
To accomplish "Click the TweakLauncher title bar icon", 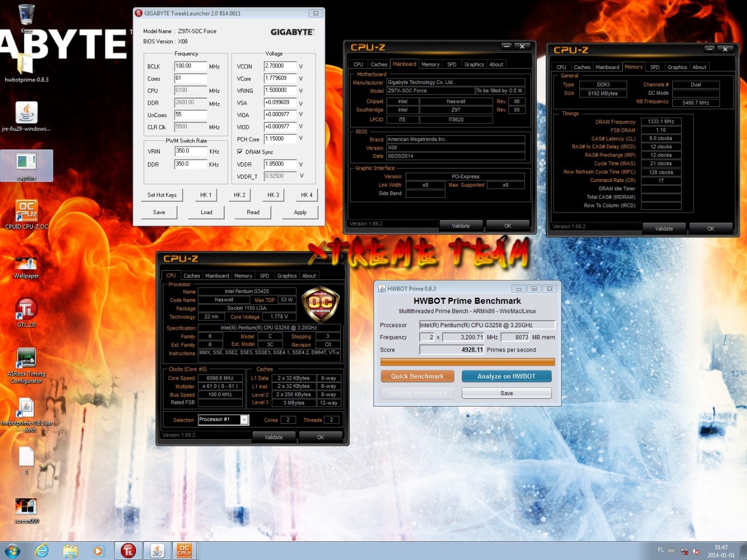I will tap(139, 13).
